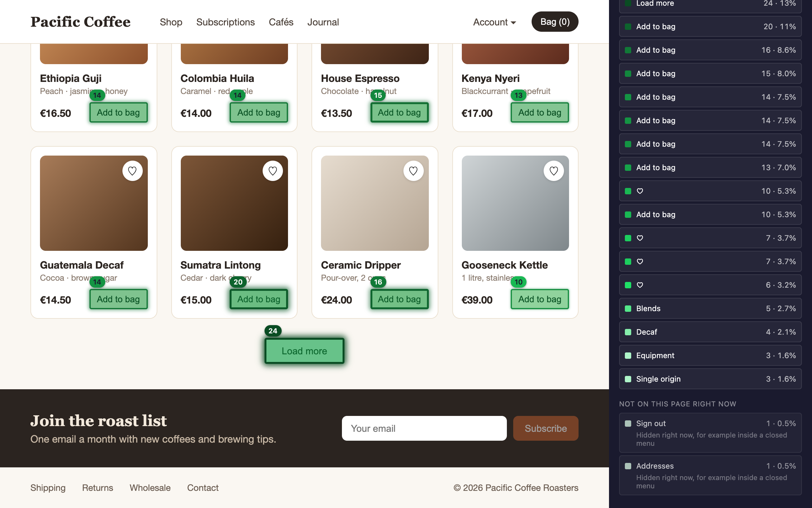812x508 pixels.
Task: Select the heart row showing 6 · 3.2%
Action: click(x=710, y=285)
